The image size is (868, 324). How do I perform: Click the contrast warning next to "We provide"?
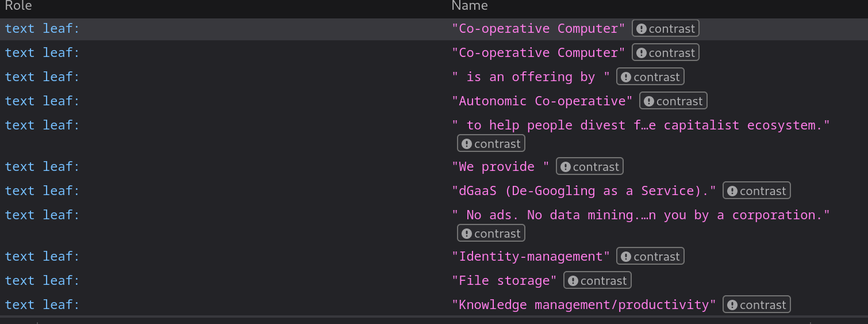589,167
